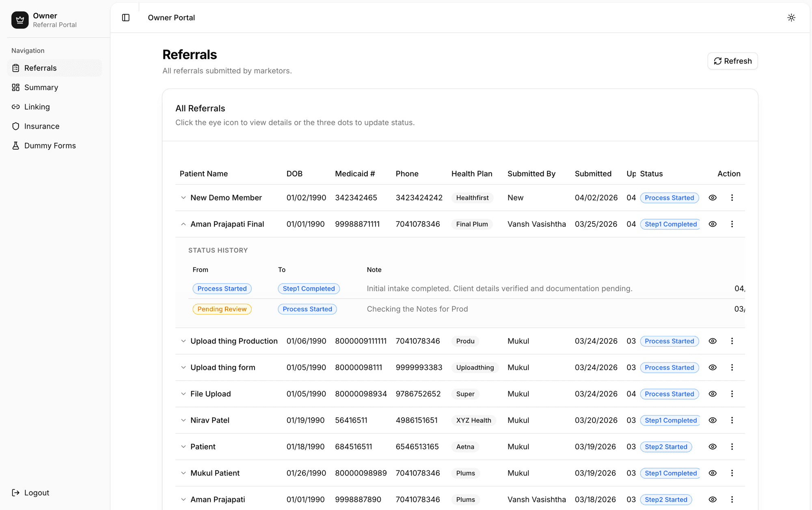The image size is (812, 510).
Task: Show details for Nirav Patel via eye icon
Action: click(x=713, y=420)
